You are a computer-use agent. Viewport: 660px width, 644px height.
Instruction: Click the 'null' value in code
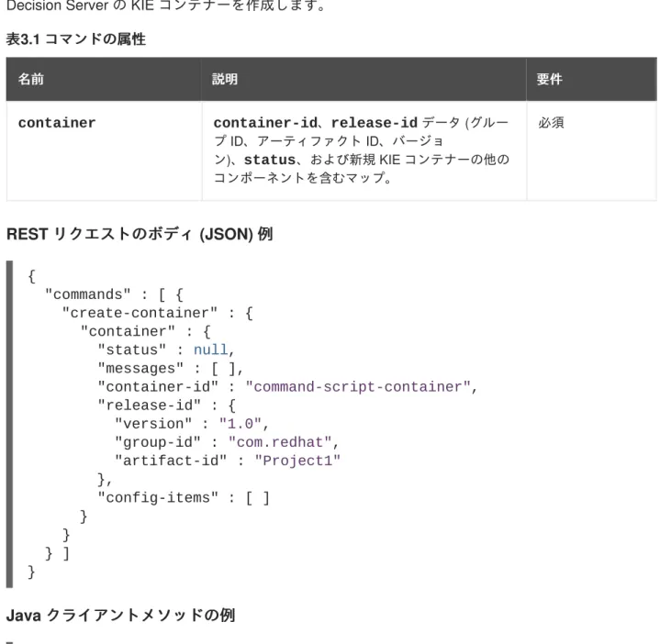click(x=210, y=350)
